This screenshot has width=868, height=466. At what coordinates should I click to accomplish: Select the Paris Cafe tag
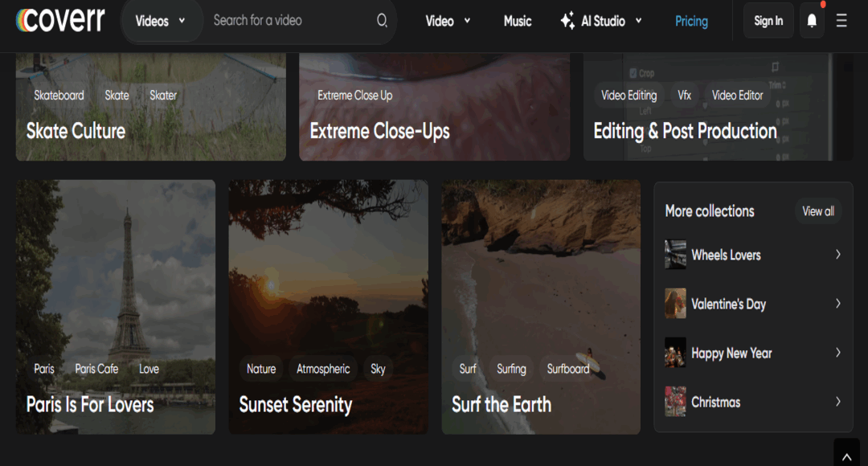[96, 369]
